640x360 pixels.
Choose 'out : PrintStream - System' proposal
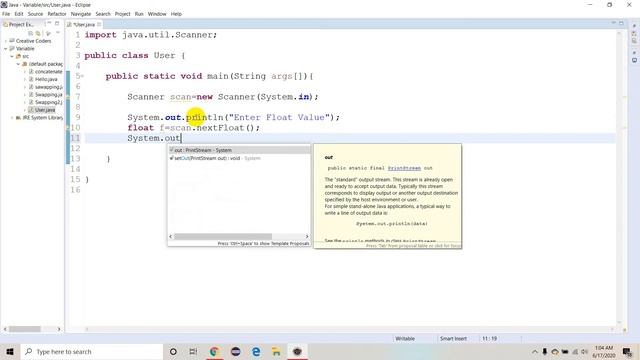click(x=239, y=150)
